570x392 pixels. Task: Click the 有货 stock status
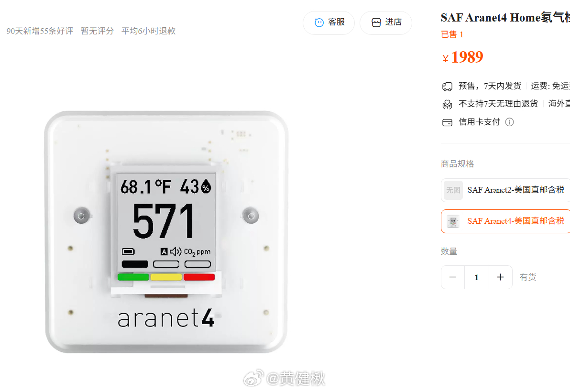pos(528,277)
